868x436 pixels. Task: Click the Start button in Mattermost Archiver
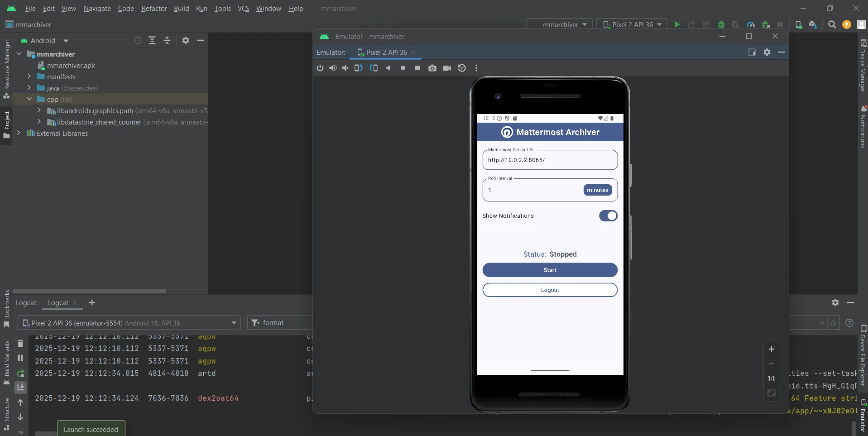[550, 270]
